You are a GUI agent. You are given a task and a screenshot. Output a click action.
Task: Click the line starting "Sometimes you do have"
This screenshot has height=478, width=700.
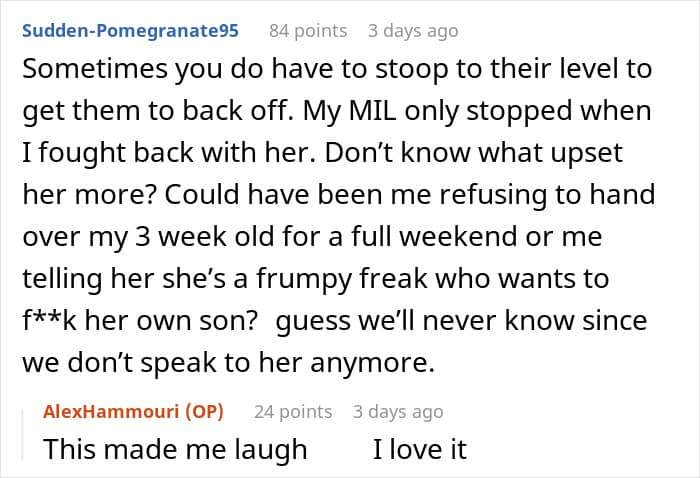[337, 69]
